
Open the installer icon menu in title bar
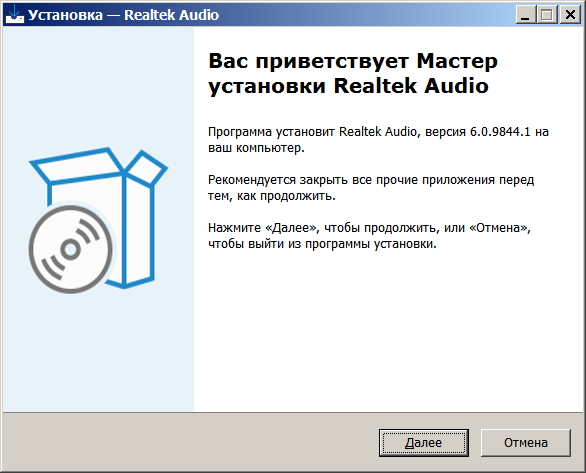15,15
